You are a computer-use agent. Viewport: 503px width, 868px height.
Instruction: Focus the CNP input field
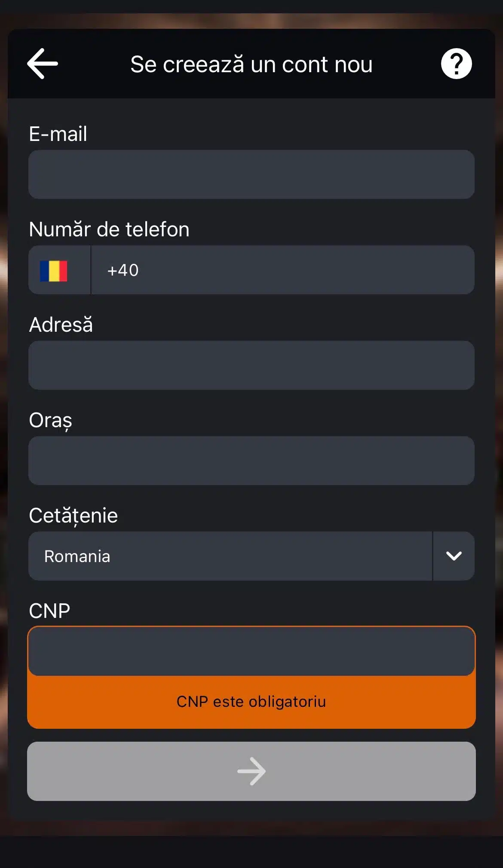pyautogui.click(x=251, y=651)
